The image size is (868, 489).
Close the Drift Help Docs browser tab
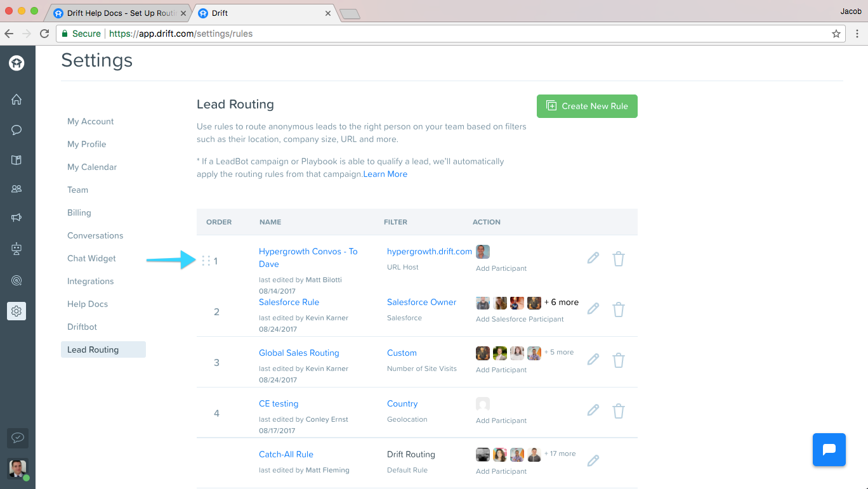[x=183, y=13]
